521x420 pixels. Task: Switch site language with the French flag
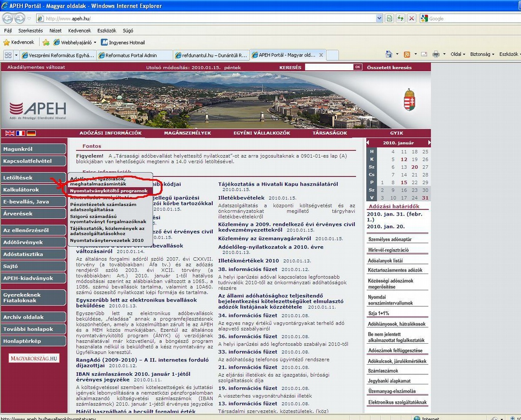tap(20, 133)
